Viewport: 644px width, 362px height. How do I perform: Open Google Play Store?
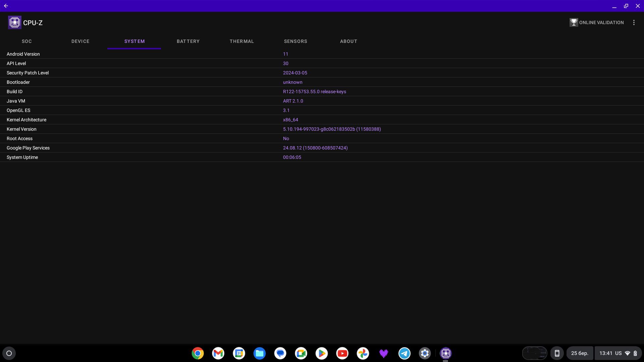click(322, 353)
